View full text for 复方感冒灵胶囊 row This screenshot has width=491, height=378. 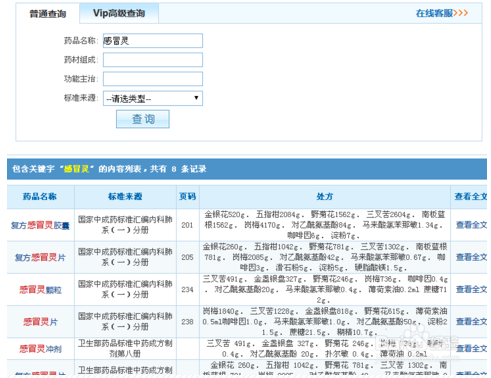(471, 225)
